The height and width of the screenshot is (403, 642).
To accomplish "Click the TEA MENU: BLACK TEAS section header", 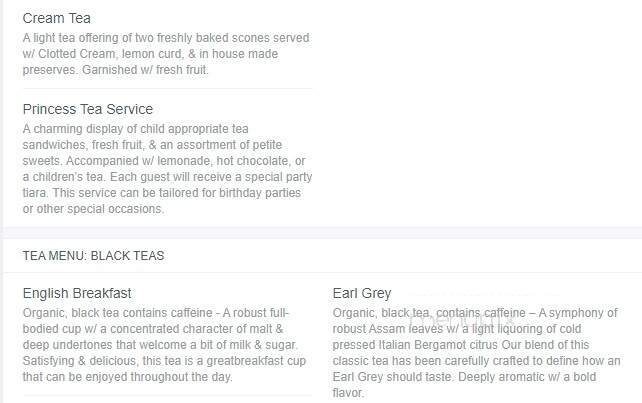I will (x=93, y=256).
